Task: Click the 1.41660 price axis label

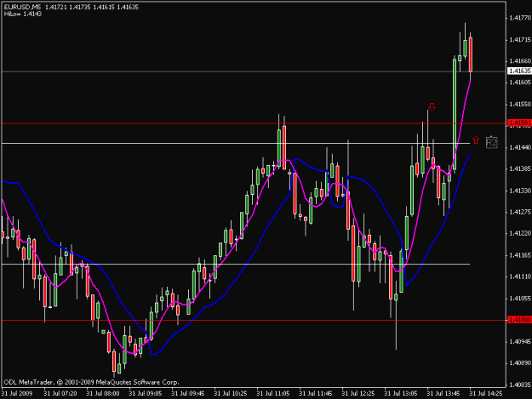Action: [520, 61]
